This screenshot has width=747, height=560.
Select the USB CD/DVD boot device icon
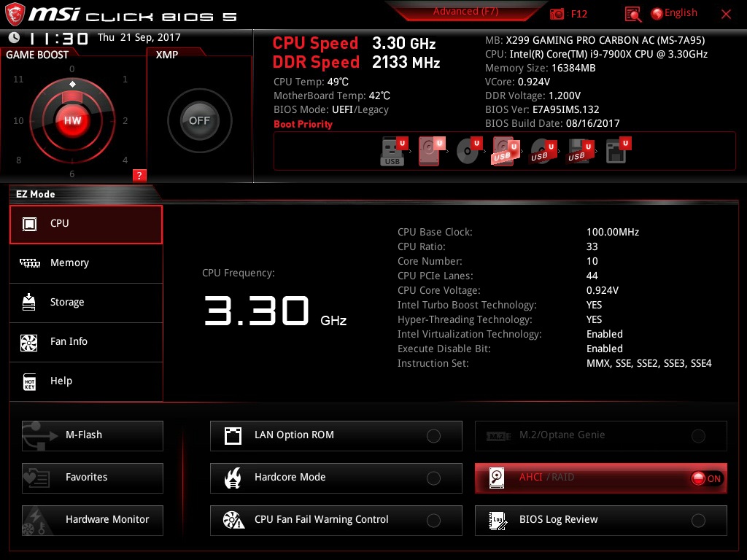point(541,152)
